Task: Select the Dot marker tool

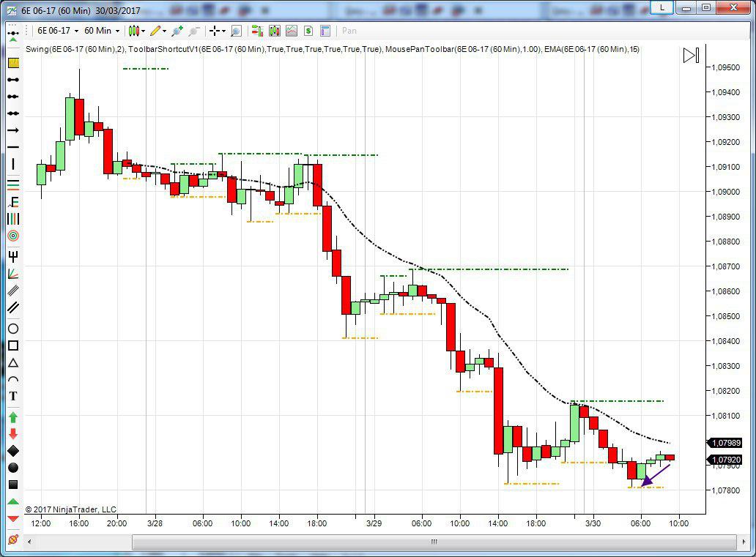Action: (13, 468)
